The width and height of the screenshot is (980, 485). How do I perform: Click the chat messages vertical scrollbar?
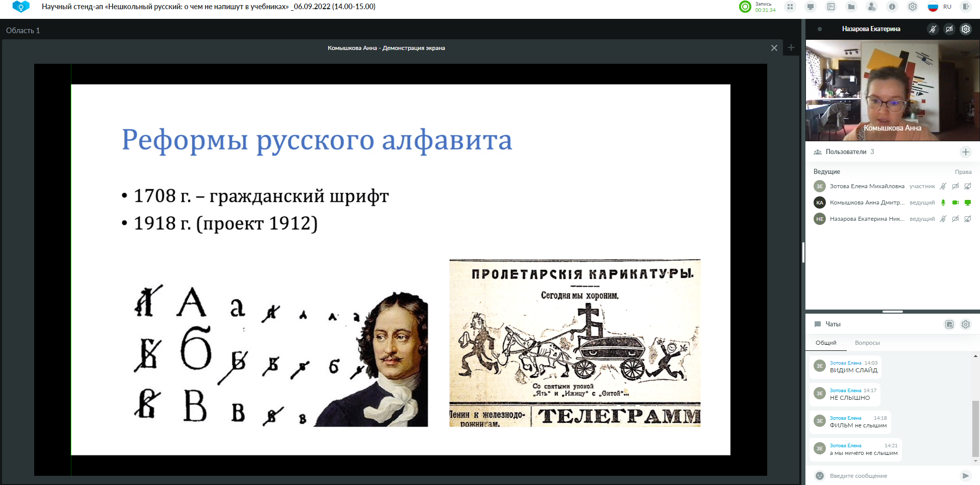pyautogui.click(x=975, y=428)
